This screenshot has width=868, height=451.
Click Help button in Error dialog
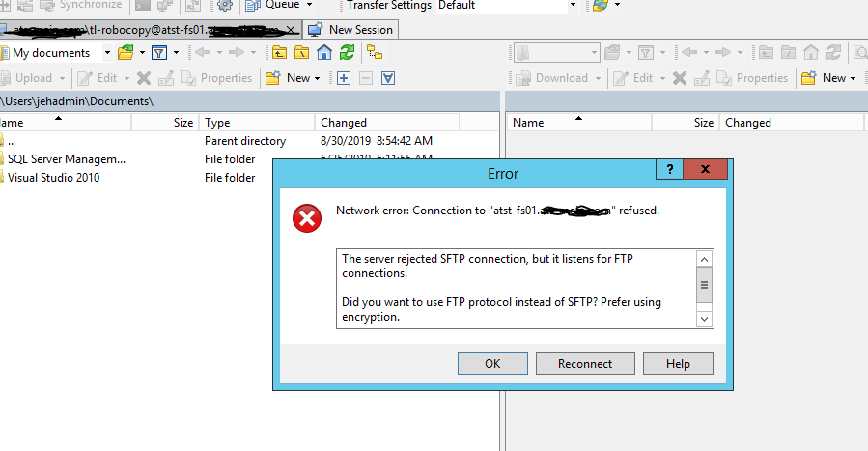pyautogui.click(x=678, y=364)
